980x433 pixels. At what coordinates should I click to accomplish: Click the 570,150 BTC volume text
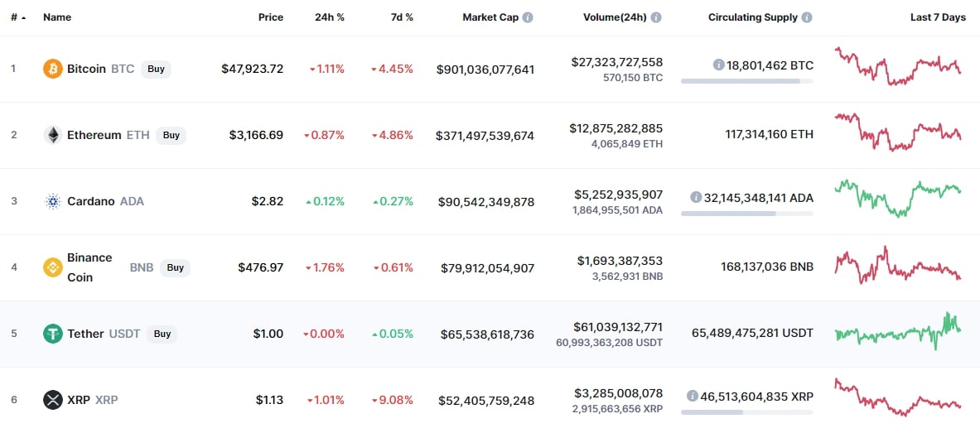[x=633, y=78]
